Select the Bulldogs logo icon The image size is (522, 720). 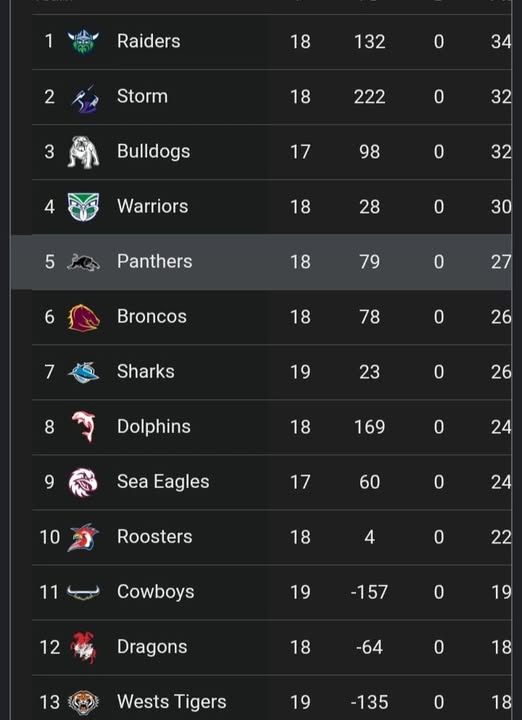pyautogui.click(x=83, y=152)
